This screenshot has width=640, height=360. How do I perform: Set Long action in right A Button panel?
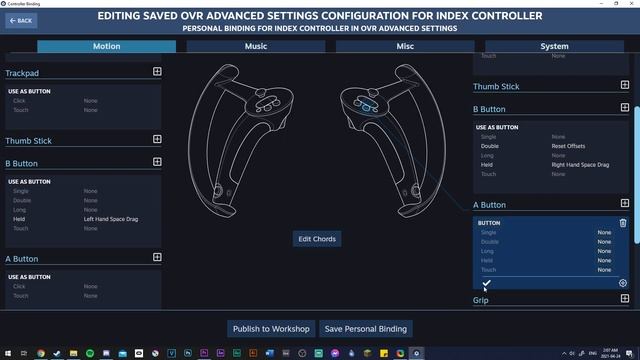point(546,251)
